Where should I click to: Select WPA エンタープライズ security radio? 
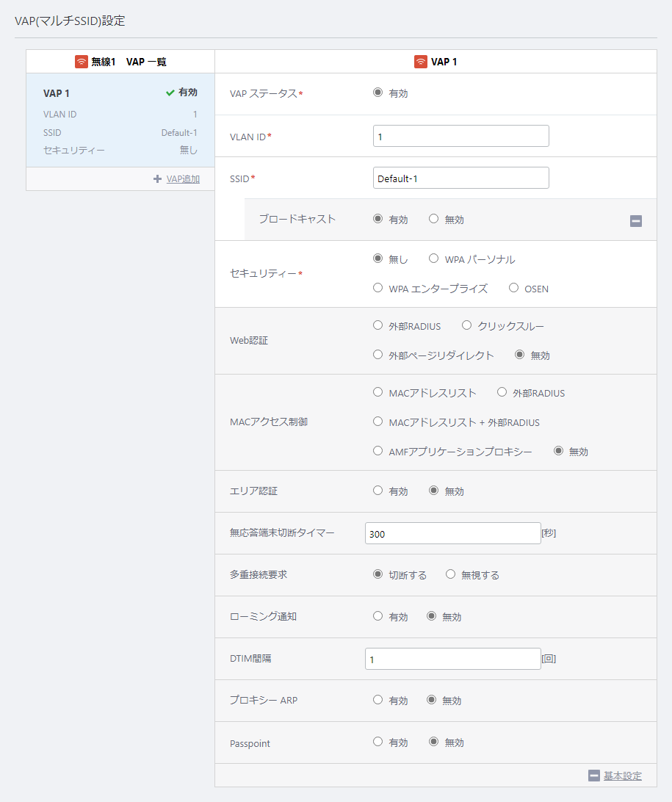click(x=378, y=288)
